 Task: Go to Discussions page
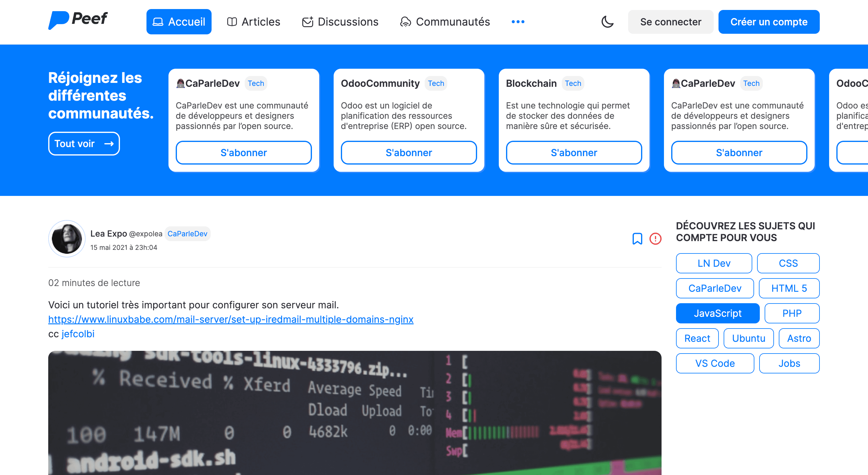click(x=340, y=22)
